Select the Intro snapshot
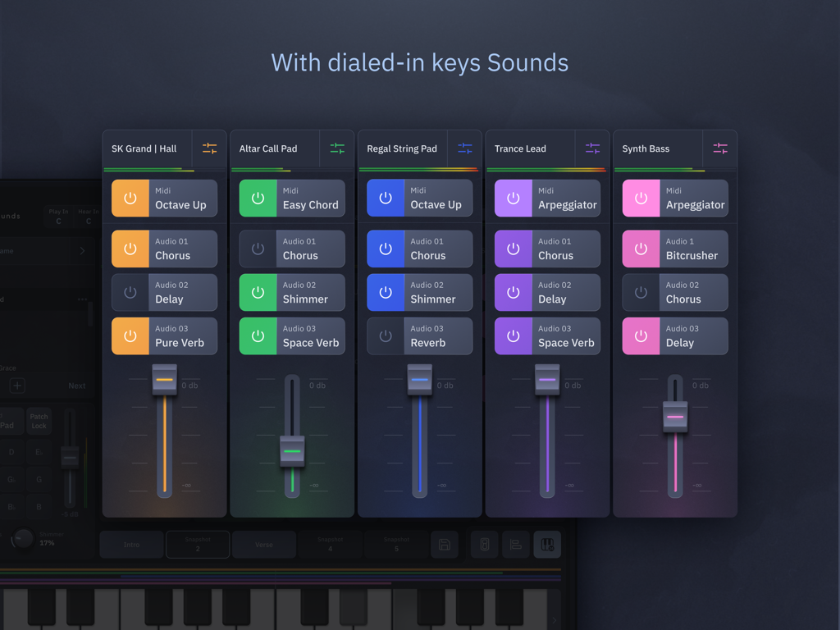This screenshot has height=630, width=840. [x=131, y=544]
